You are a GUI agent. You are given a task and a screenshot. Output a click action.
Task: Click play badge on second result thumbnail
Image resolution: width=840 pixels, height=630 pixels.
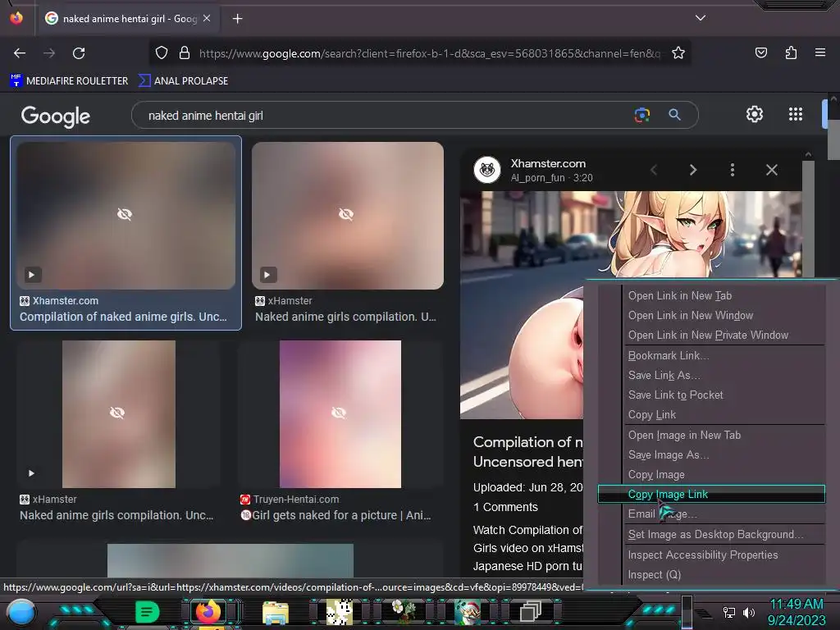(268, 275)
